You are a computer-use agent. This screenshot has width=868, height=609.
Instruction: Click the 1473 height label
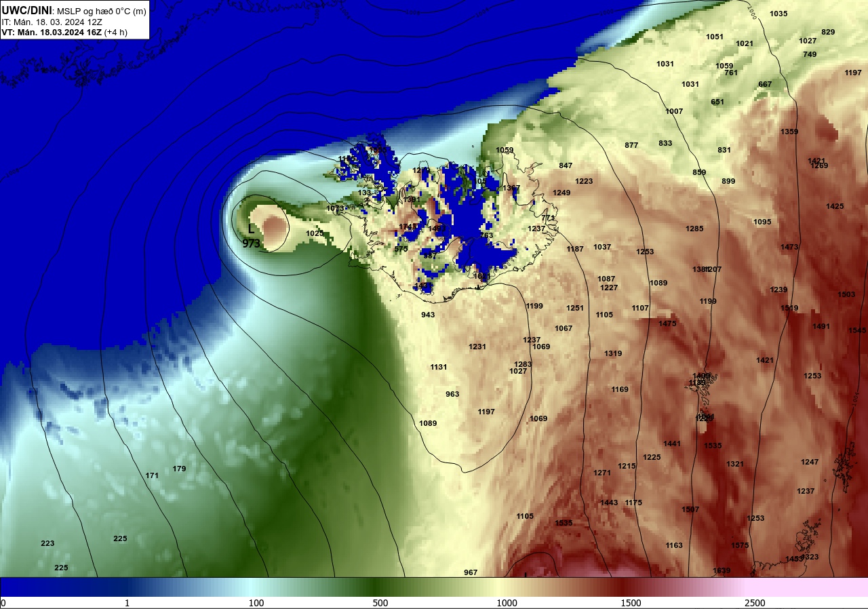pos(789,247)
